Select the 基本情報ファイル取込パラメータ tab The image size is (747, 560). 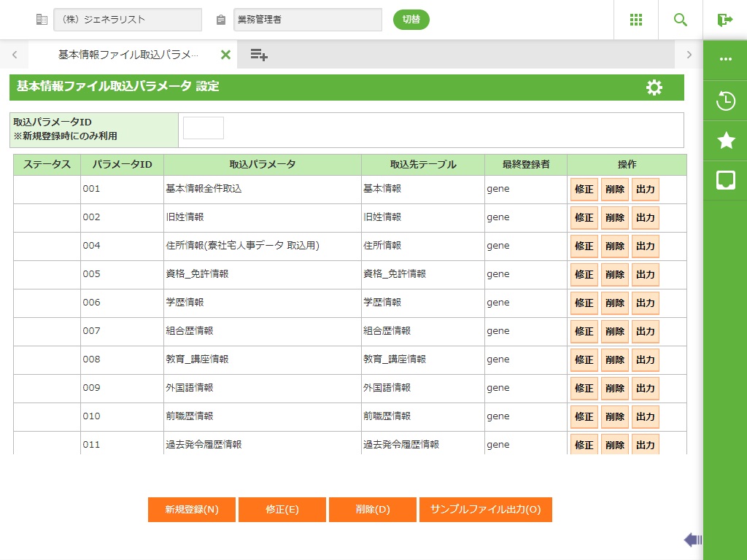pyautogui.click(x=128, y=55)
